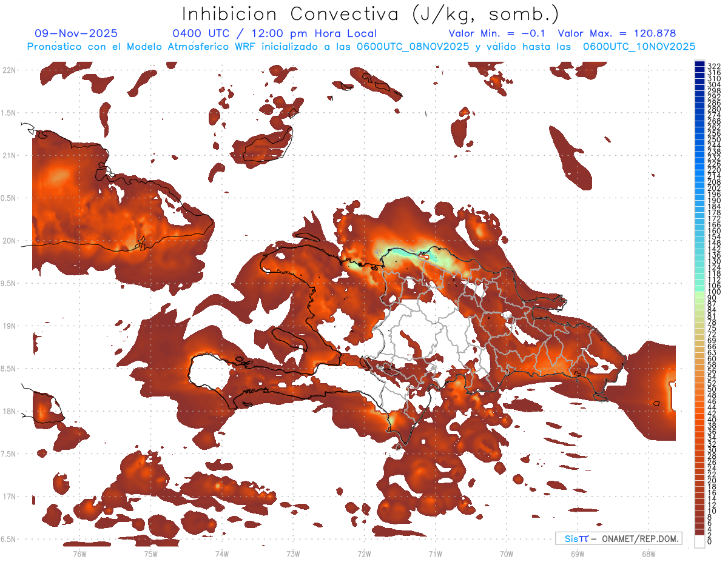Click longitude axis label "71W"
The height and width of the screenshot is (562, 728).
coord(435,554)
